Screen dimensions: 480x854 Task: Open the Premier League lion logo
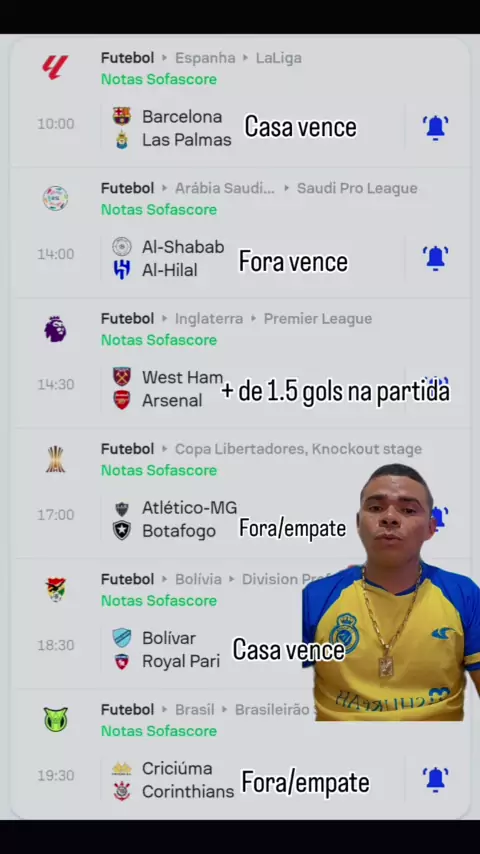(56, 329)
